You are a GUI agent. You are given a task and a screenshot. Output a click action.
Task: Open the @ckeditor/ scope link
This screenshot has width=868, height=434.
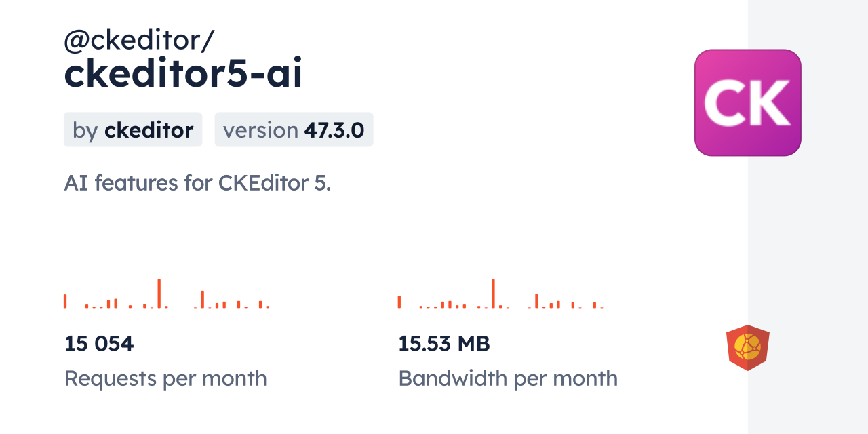pyautogui.click(x=139, y=41)
